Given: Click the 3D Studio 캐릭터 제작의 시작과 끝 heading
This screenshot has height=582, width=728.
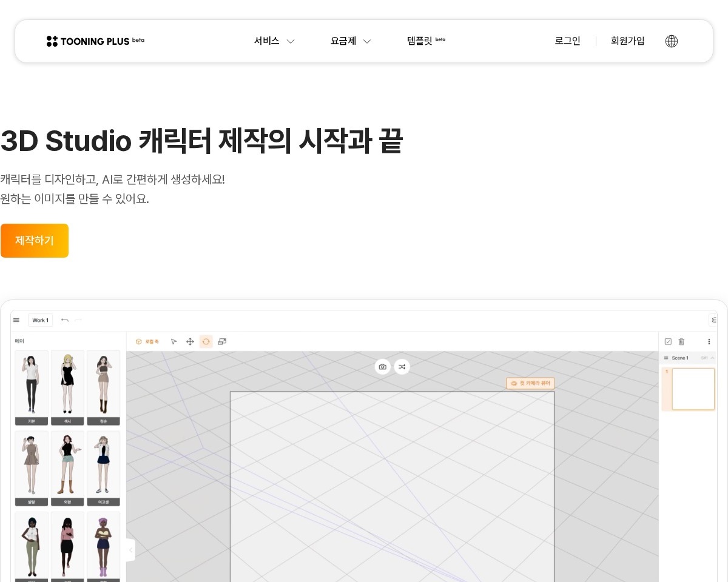Looking at the screenshot, I should click(x=201, y=141).
